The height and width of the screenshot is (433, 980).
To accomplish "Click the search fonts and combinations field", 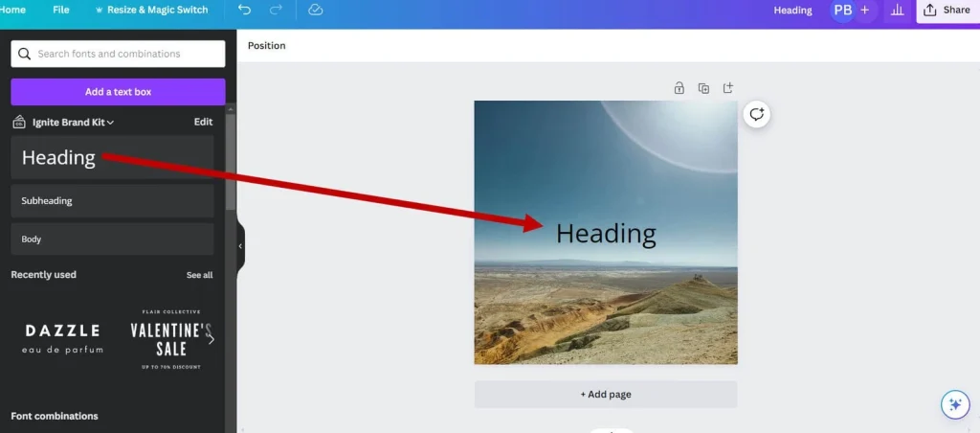I will coord(118,54).
